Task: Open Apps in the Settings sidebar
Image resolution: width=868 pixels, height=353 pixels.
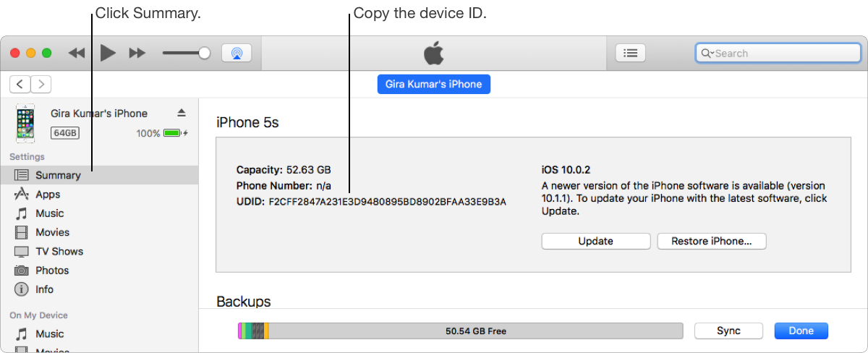Action: [48, 195]
